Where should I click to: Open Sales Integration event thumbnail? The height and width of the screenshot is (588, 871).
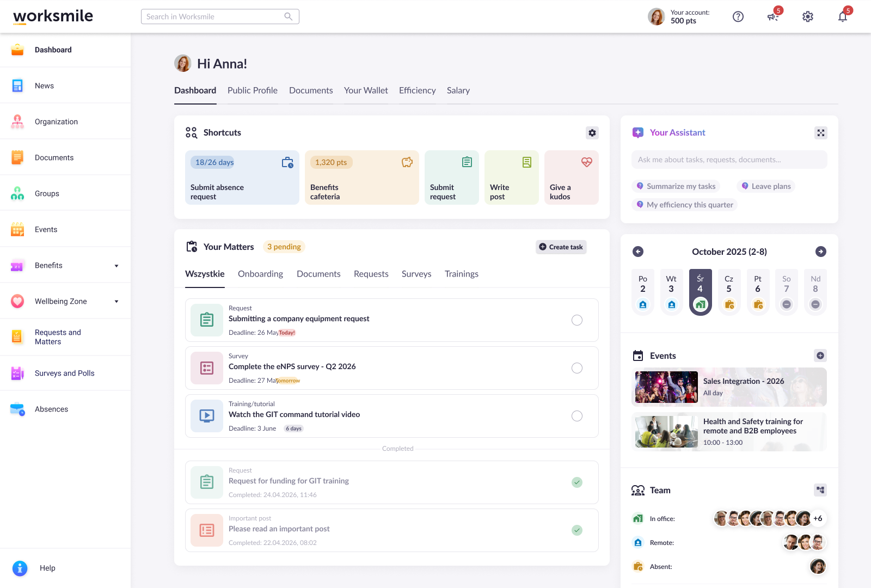point(666,387)
